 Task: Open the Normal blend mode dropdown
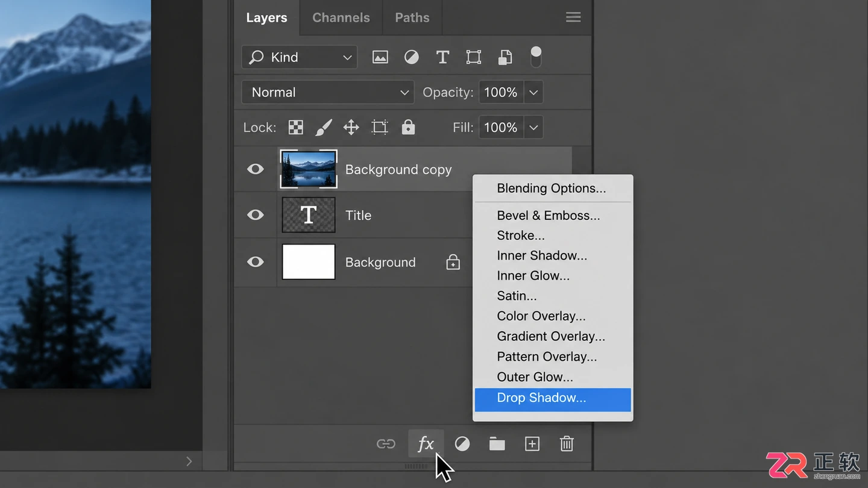pos(328,92)
